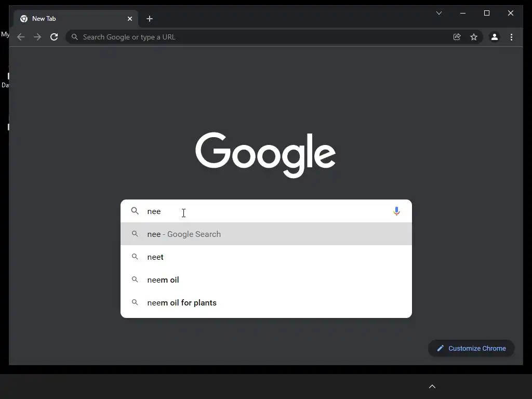Click the pencil icon on Customize Chrome
Image resolution: width=532 pixels, height=399 pixels.
point(441,348)
